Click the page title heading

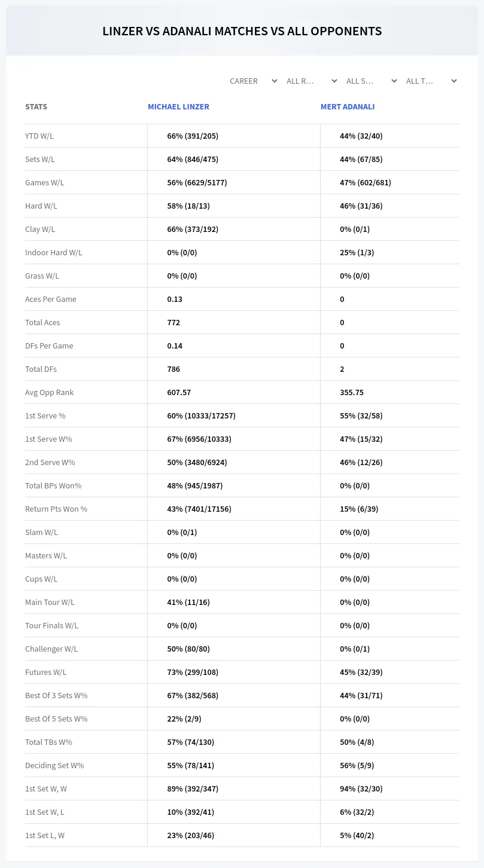242,31
